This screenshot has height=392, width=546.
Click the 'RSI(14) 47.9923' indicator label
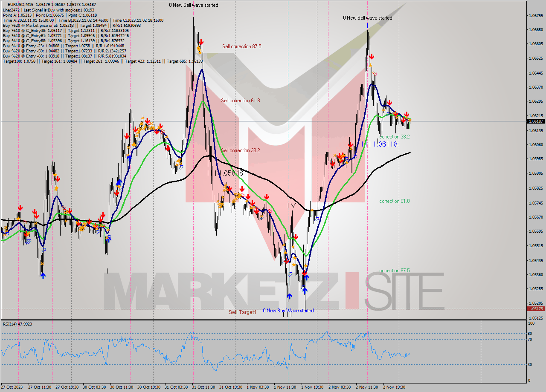(17, 324)
